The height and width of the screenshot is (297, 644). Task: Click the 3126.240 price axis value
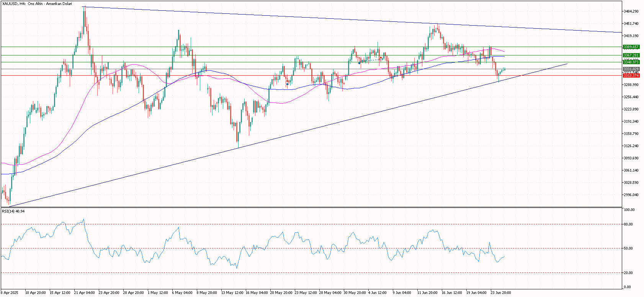click(631, 146)
